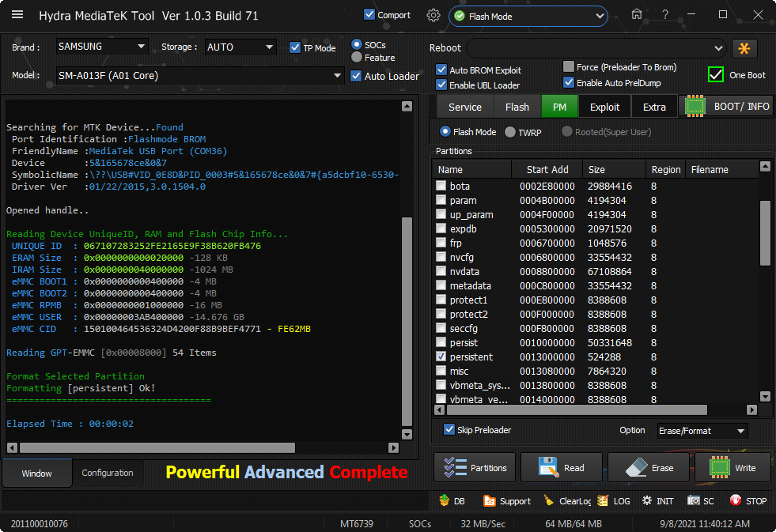Viewport: 776px width, 532px height.
Task: Click partition list horizontal scrollbar thumb
Action: (577, 409)
